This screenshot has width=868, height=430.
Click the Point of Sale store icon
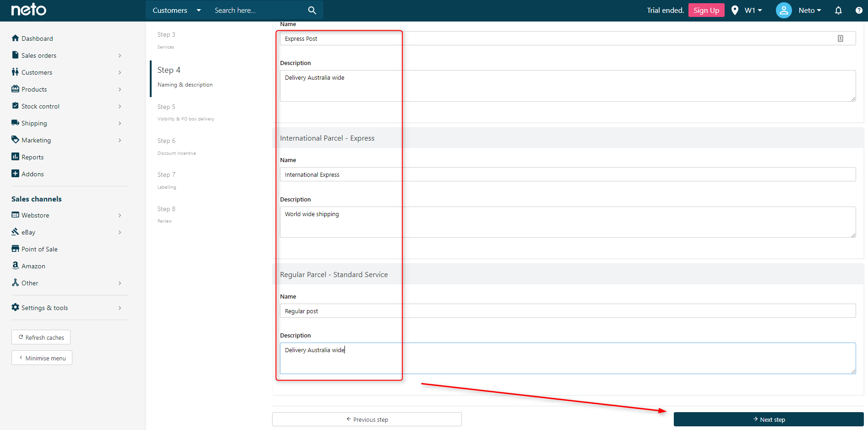[x=15, y=249]
